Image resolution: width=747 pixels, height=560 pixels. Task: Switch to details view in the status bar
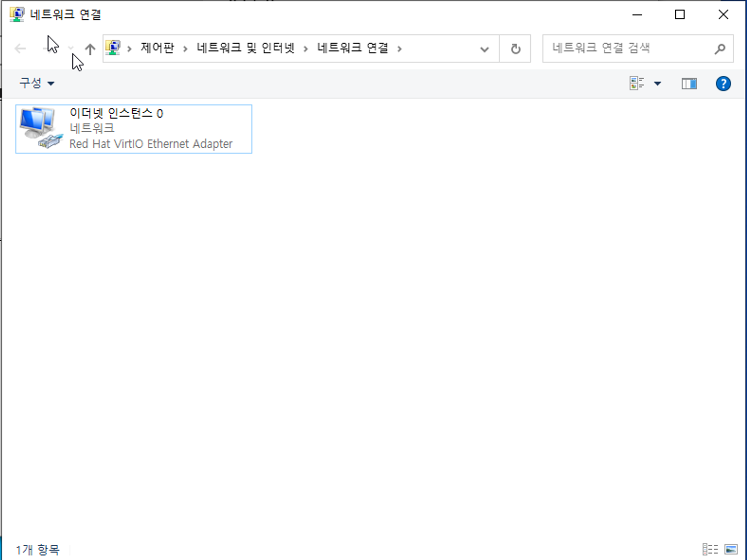710,549
